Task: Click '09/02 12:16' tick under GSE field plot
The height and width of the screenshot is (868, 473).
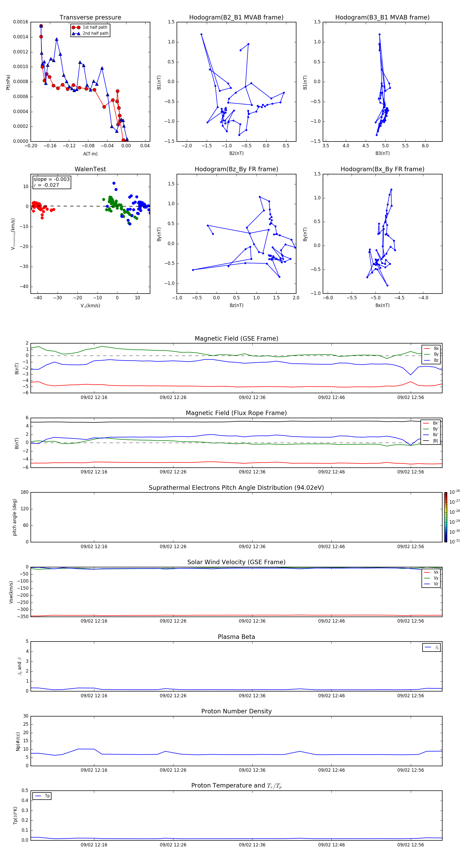Action: tap(94, 397)
